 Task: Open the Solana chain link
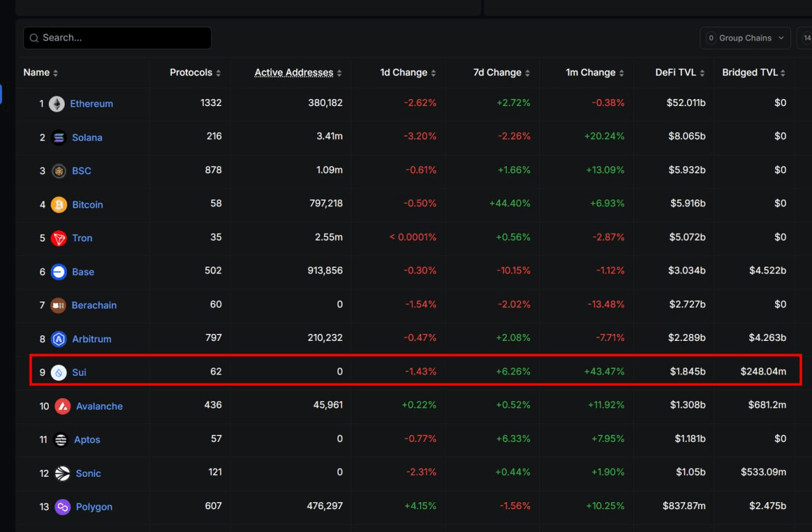click(87, 138)
